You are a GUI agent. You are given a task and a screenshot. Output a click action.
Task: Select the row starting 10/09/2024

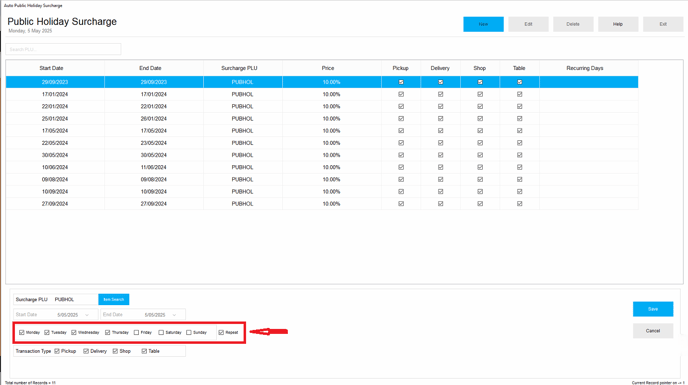[322, 192]
